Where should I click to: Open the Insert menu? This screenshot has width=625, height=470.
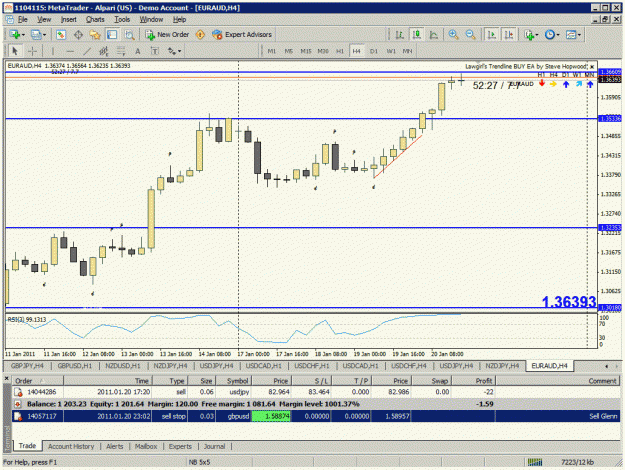coord(69,19)
